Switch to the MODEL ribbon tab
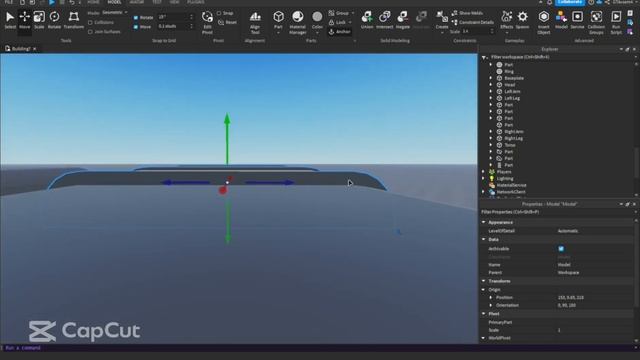Screen dimensions: 640x360 click(x=114, y=2)
